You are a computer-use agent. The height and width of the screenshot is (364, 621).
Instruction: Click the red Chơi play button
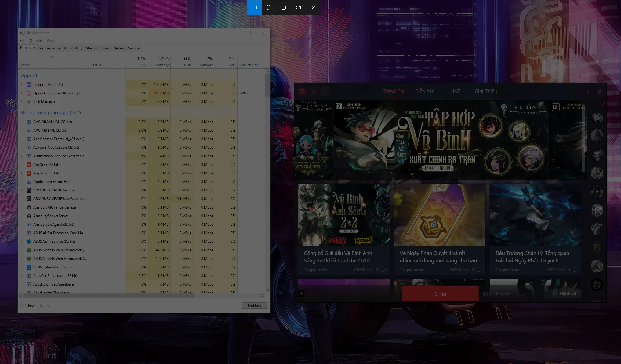[x=440, y=294]
